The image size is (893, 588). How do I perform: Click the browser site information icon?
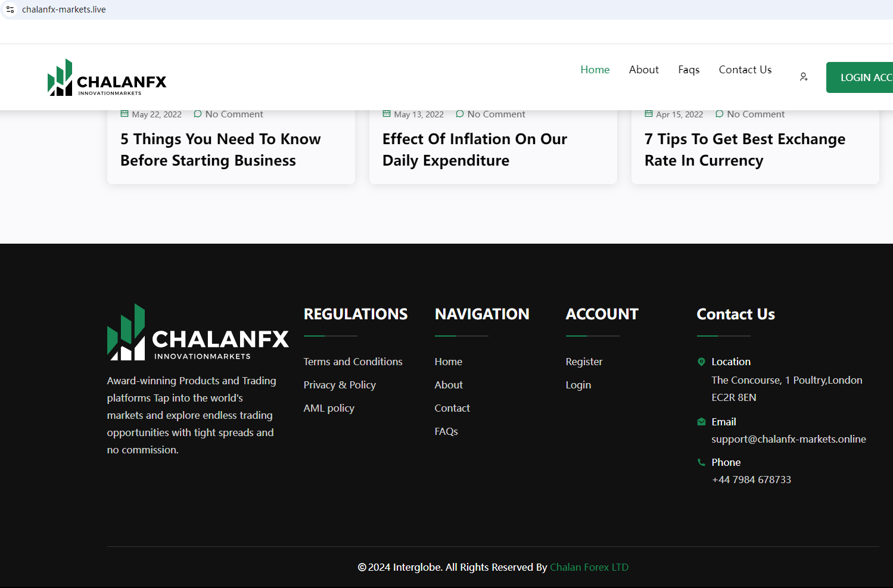[10, 10]
